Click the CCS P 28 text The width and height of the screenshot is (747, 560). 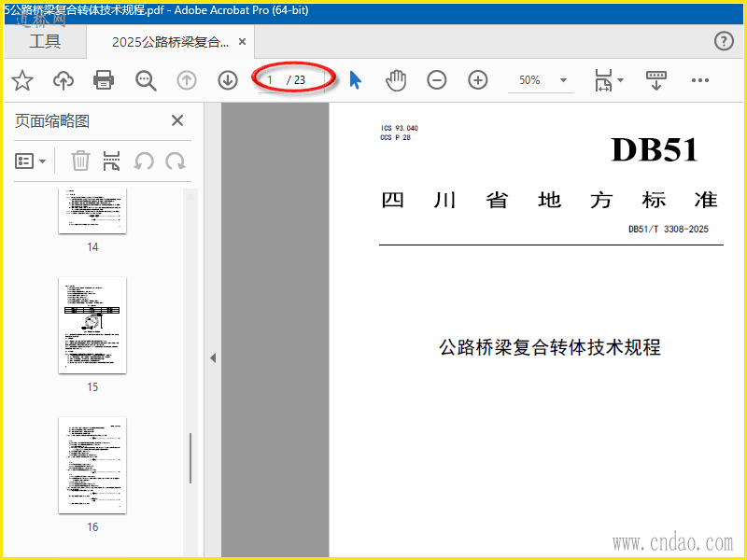tap(395, 137)
